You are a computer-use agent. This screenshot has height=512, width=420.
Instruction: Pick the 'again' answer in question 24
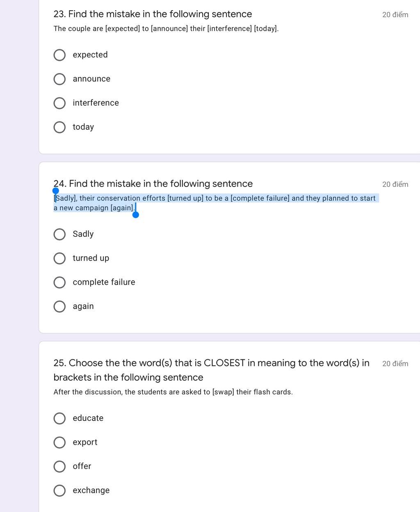click(x=59, y=306)
